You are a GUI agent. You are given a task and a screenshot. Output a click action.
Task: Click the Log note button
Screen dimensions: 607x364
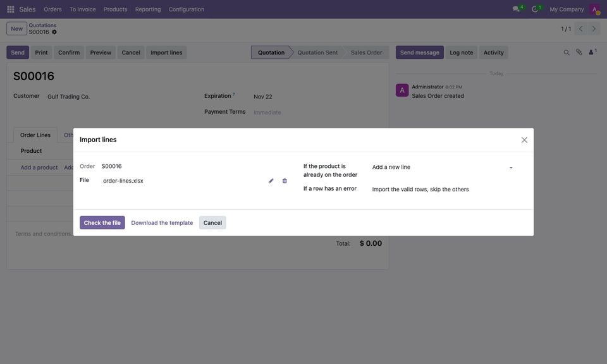[x=462, y=52]
